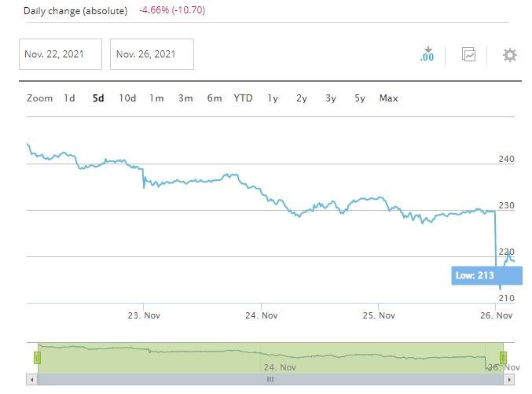The image size is (532, 394).
Task: Set zoom range to 1d
Action: 70,98
